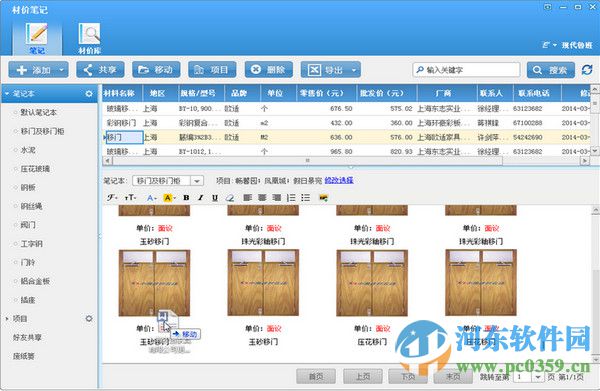Click the 移动 move button
600x391 pixels.
pos(156,70)
